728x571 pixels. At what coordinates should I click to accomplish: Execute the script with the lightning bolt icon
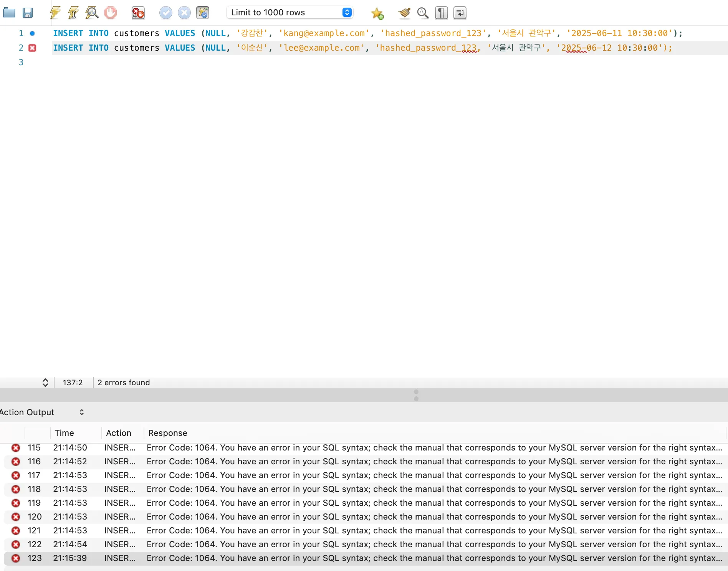55,13
